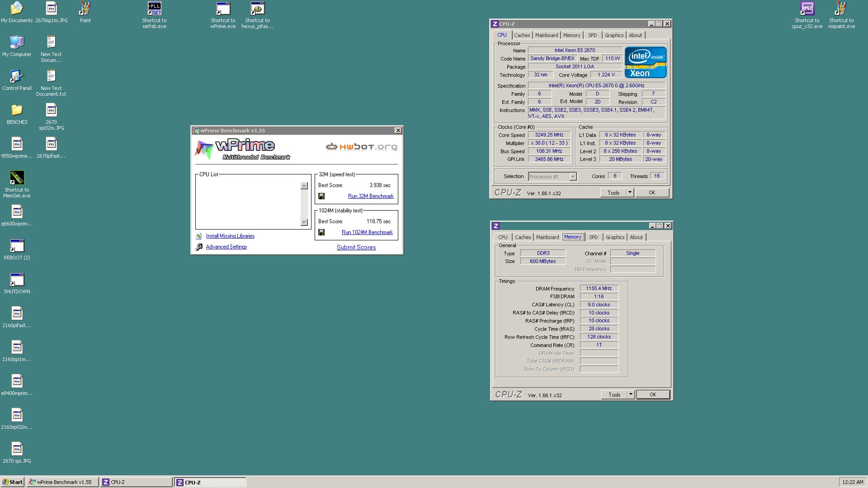Open SPD tab in lower CPU-Z window
Image resolution: width=868 pixels, height=488 pixels.
594,237
